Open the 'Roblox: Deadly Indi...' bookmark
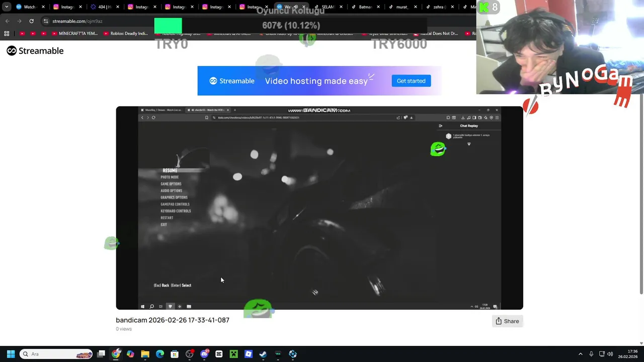The image size is (644, 362). click(x=126, y=34)
